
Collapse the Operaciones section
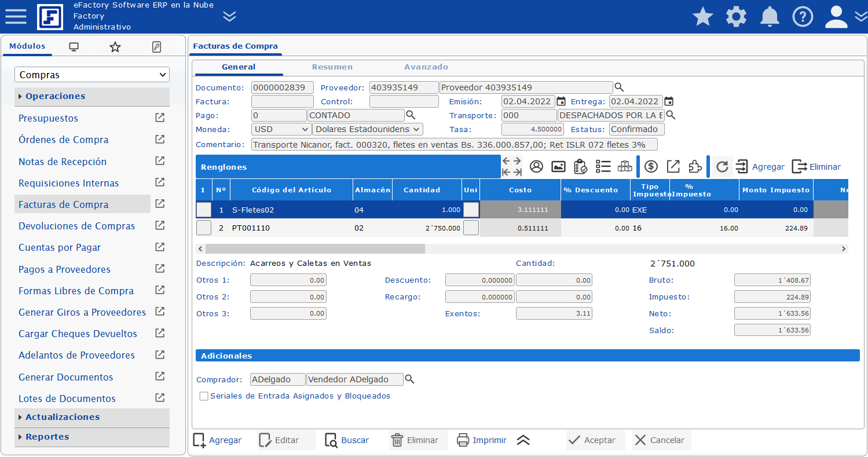tap(92, 96)
